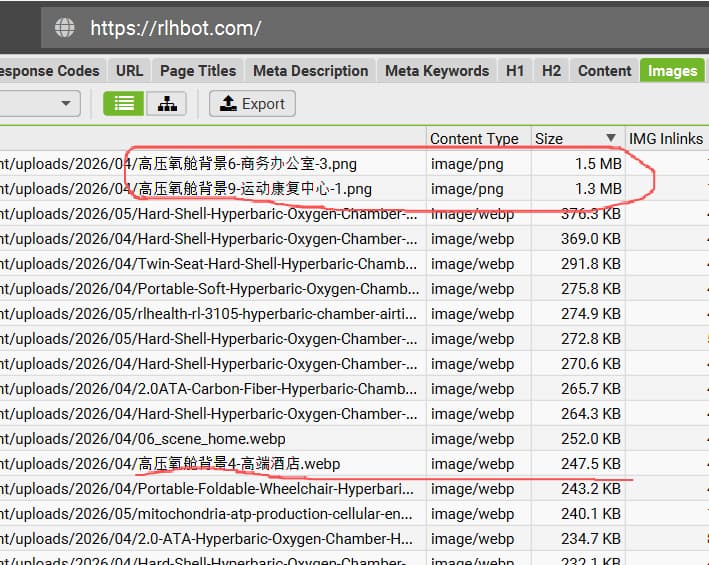
Task: Click the 247.5 KB size cell
Action: click(578, 464)
